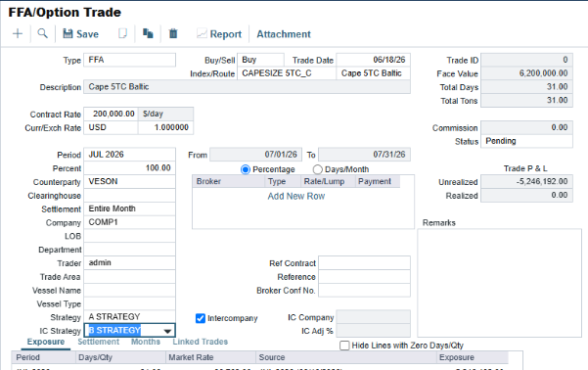The height and width of the screenshot is (370, 588).
Task: Click the Save label in toolbar
Action: pyautogui.click(x=87, y=34)
